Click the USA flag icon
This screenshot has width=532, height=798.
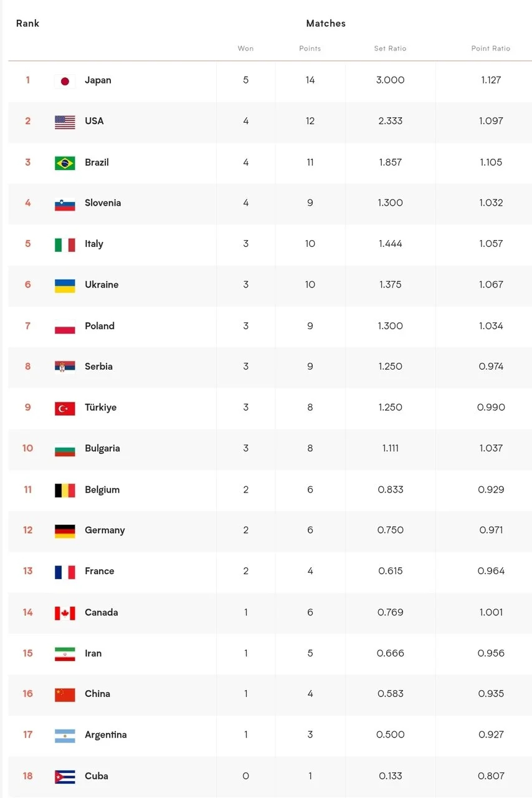pos(65,122)
